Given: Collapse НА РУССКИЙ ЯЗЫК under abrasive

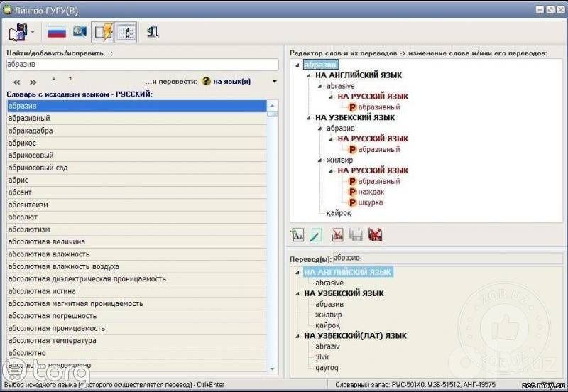Looking at the screenshot, I should click(x=331, y=97).
